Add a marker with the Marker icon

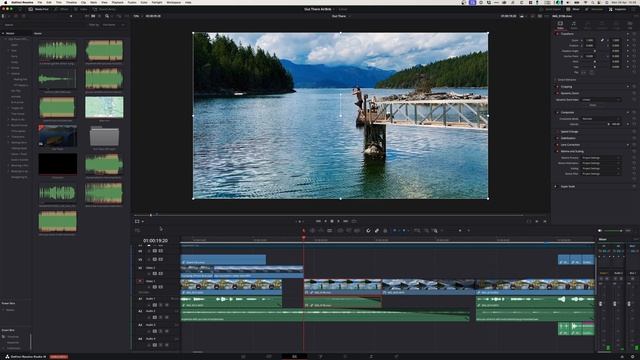coord(404,231)
